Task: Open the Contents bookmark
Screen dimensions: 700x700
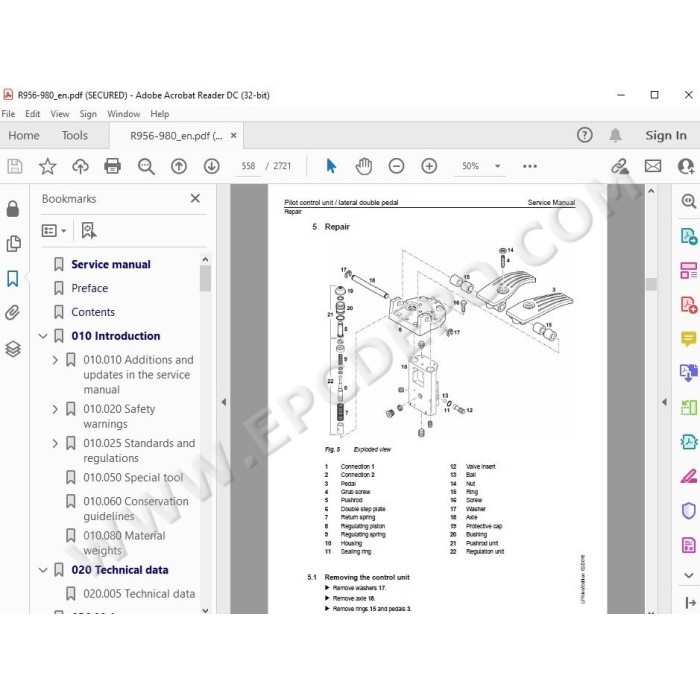Action: coord(93,312)
